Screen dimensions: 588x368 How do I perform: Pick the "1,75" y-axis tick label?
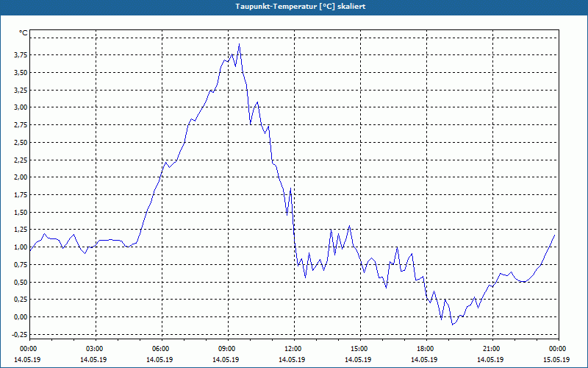click(21, 195)
